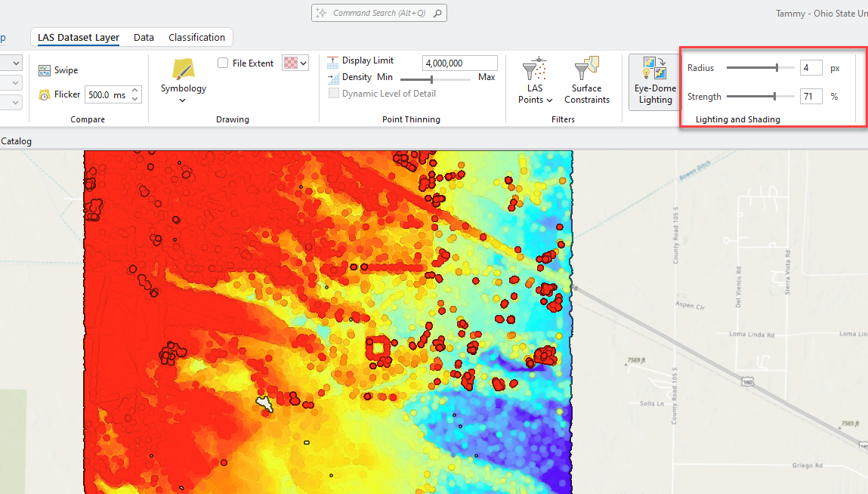The width and height of the screenshot is (868, 494).
Task: Open the LAS Points filter
Action: coord(535,83)
